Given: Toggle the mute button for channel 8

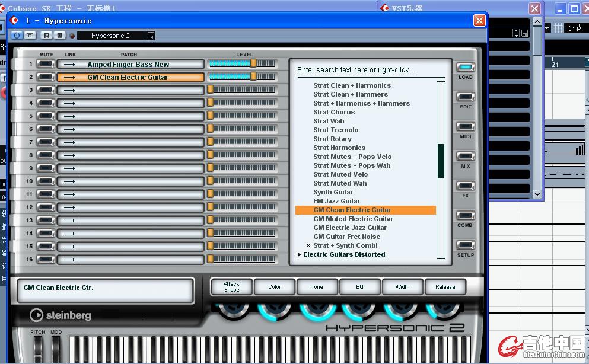Looking at the screenshot, I should [x=46, y=155].
